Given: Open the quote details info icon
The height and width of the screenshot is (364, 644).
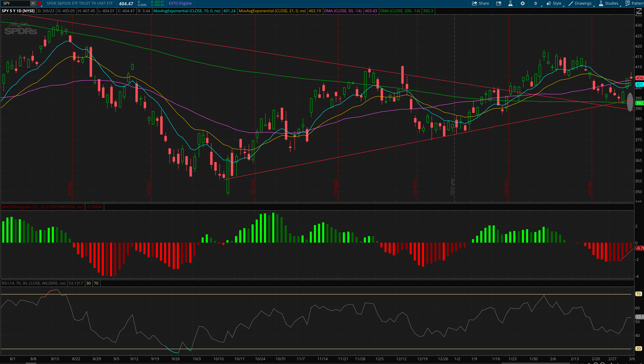Looking at the screenshot, I should (498, 3).
